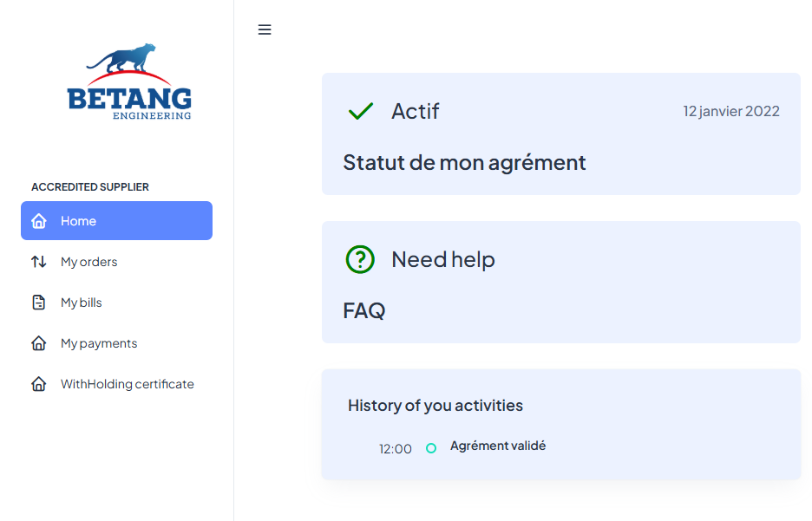Click Statut de mon agrément heading
This screenshot has width=812, height=521.
[x=464, y=162]
